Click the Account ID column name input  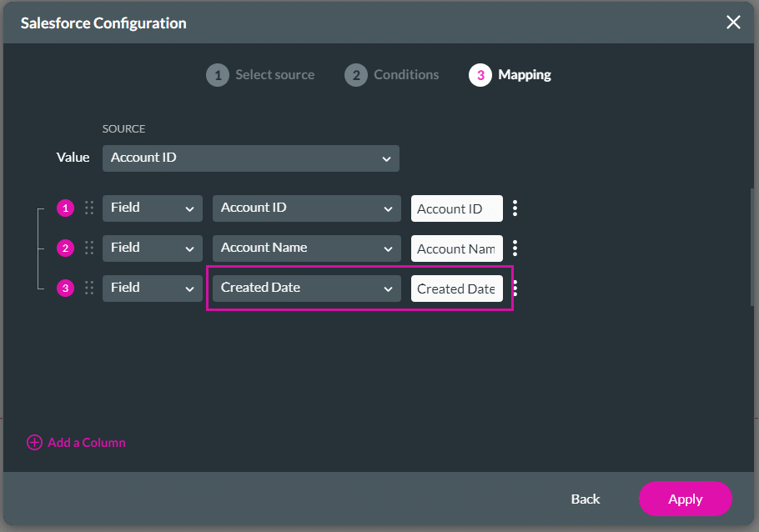pyautogui.click(x=456, y=208)
